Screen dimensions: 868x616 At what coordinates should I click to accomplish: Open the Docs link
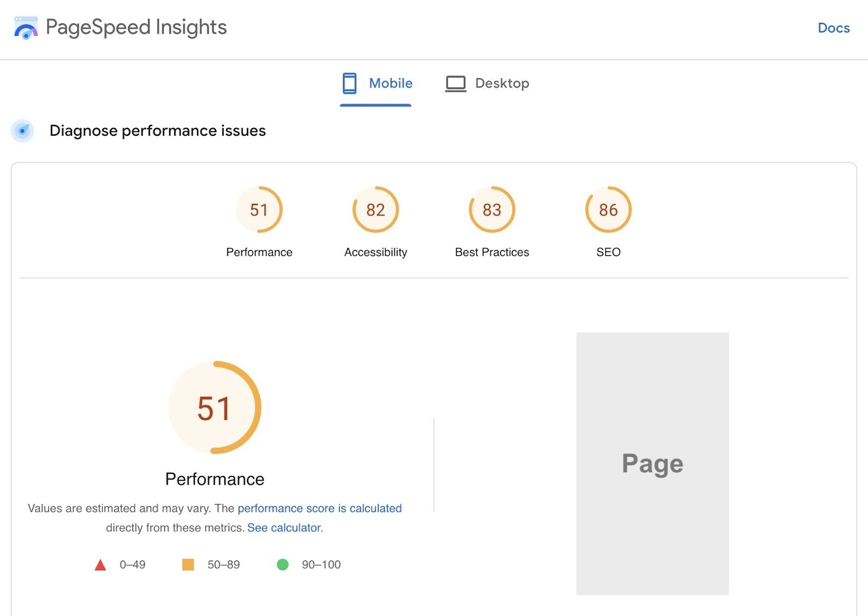click(833, 28)
